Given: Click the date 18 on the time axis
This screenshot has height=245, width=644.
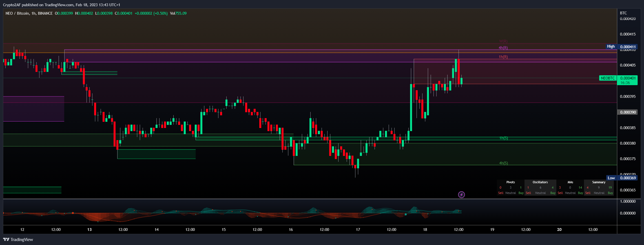Looking at the screenshot, I should (425, 229).
